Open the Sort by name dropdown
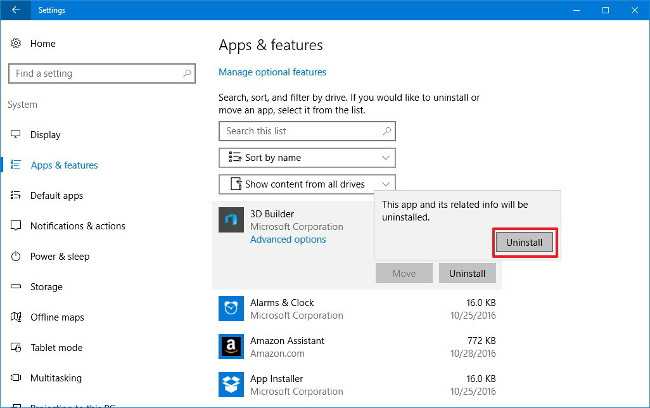 tap(307, 158)
